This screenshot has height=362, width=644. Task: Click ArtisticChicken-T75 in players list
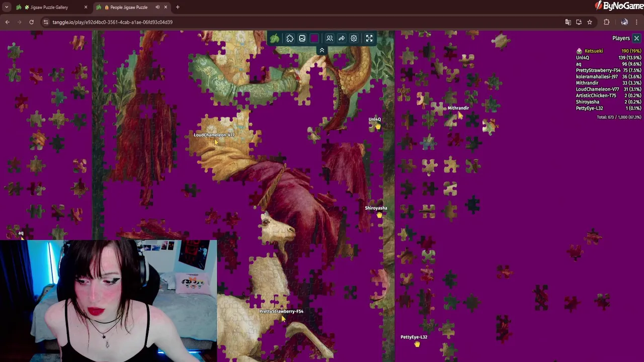(x=596, y=96)
